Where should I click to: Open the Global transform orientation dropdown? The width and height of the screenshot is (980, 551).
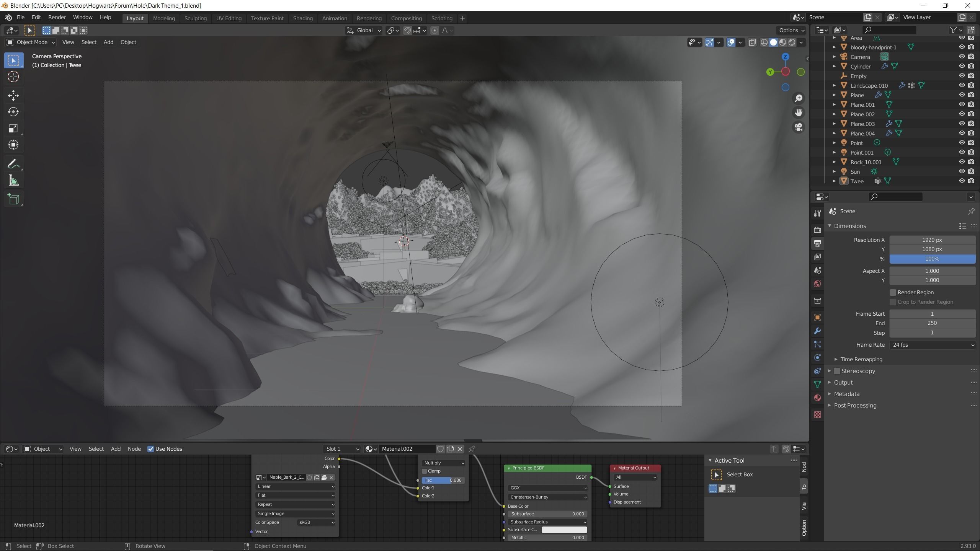click(x=364, y=30)
